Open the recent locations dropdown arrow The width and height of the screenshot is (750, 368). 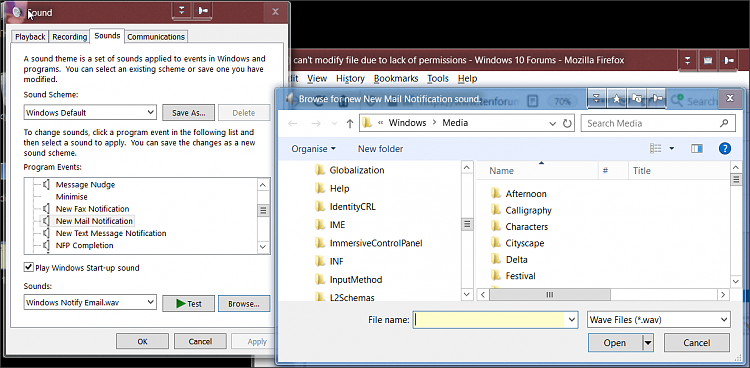[334, 123]
